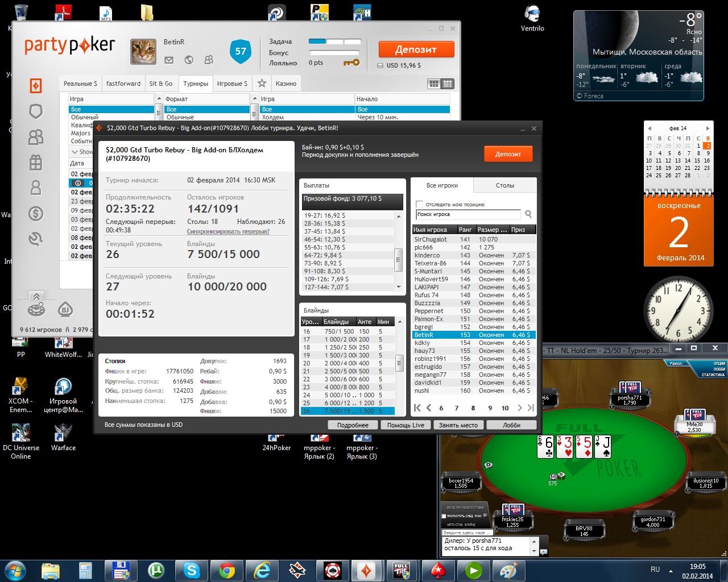The image size is (728, 582).
Task: Select the Реальные $ tab
Action: (x=80, y=84)
